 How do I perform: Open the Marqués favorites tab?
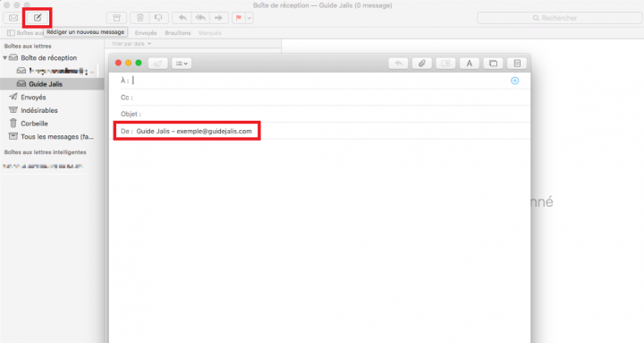click(x=210, y=33)
